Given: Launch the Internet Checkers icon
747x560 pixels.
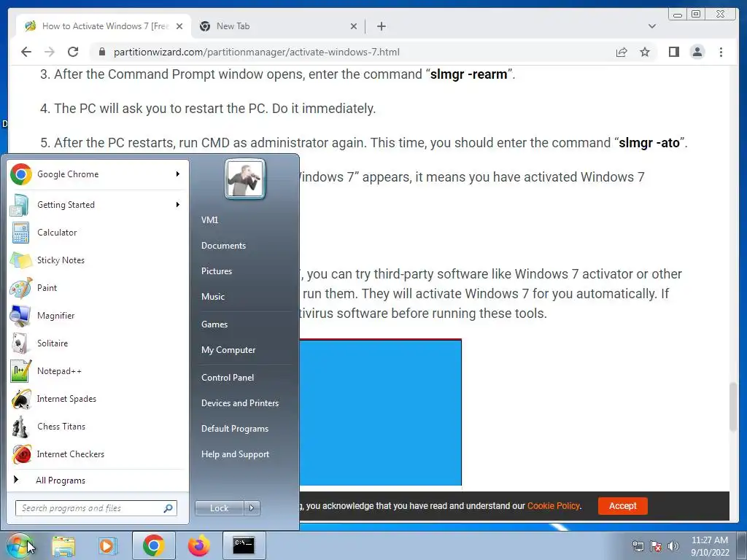Looking at the screenshot, I should [x=20, y=454].
